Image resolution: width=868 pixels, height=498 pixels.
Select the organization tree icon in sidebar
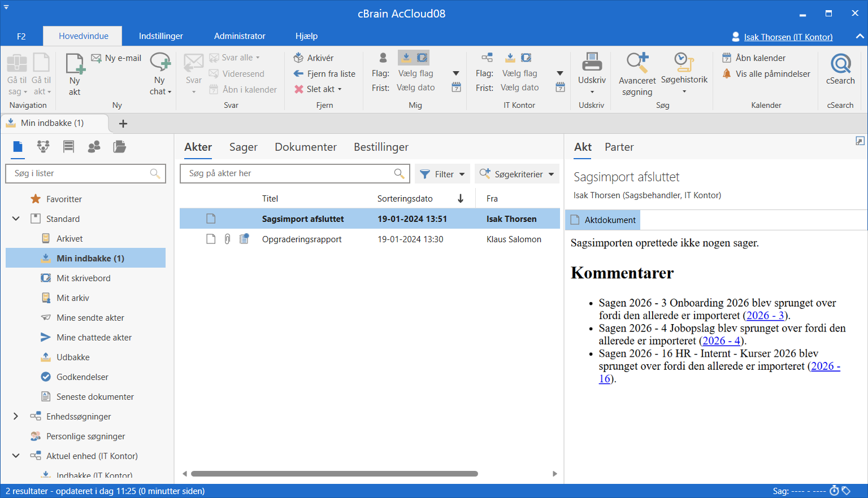click(44, 147)
